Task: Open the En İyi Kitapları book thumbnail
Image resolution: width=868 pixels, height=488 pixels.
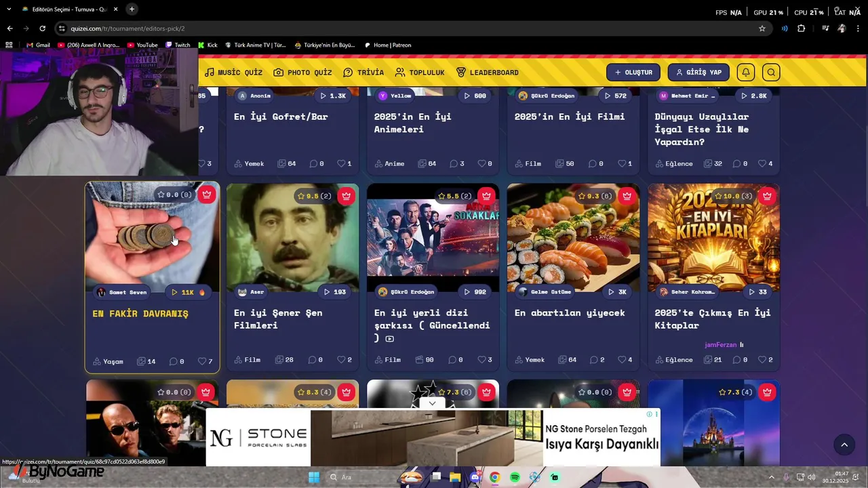Action: coord(713,238)
